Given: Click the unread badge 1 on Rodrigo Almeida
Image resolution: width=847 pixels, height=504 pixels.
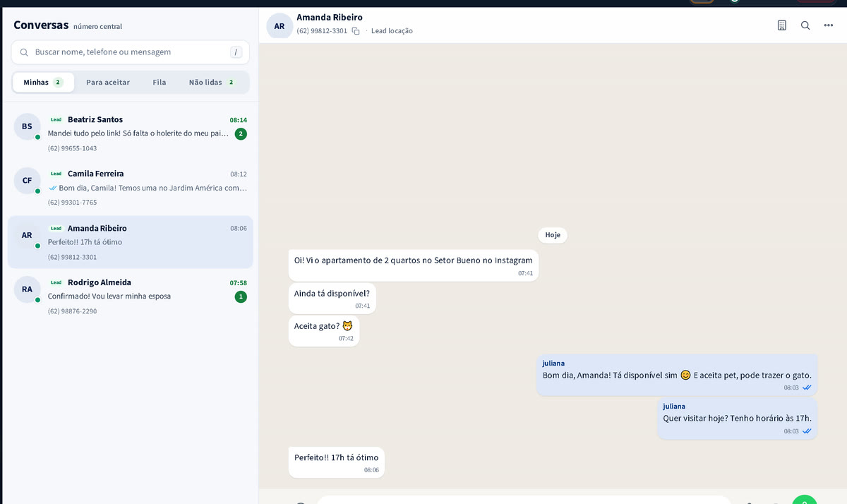Looking at the screenshot, I should [241, 296].
